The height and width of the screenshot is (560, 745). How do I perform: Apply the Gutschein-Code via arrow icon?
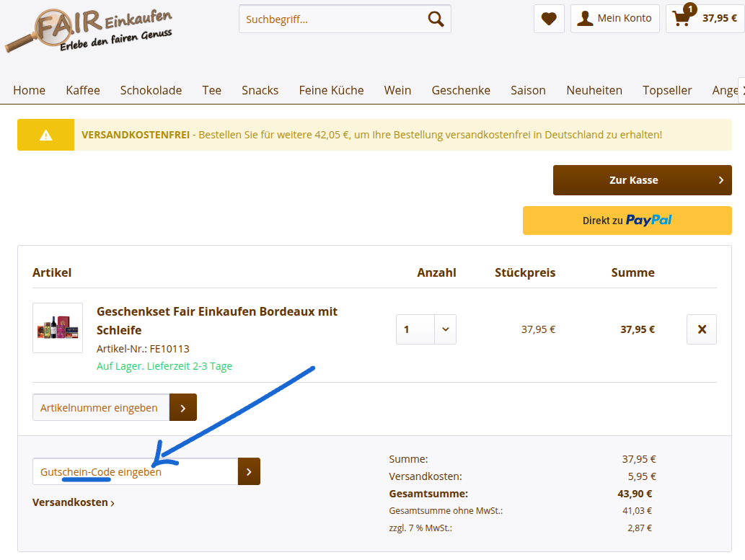click(x=249, y=471)
